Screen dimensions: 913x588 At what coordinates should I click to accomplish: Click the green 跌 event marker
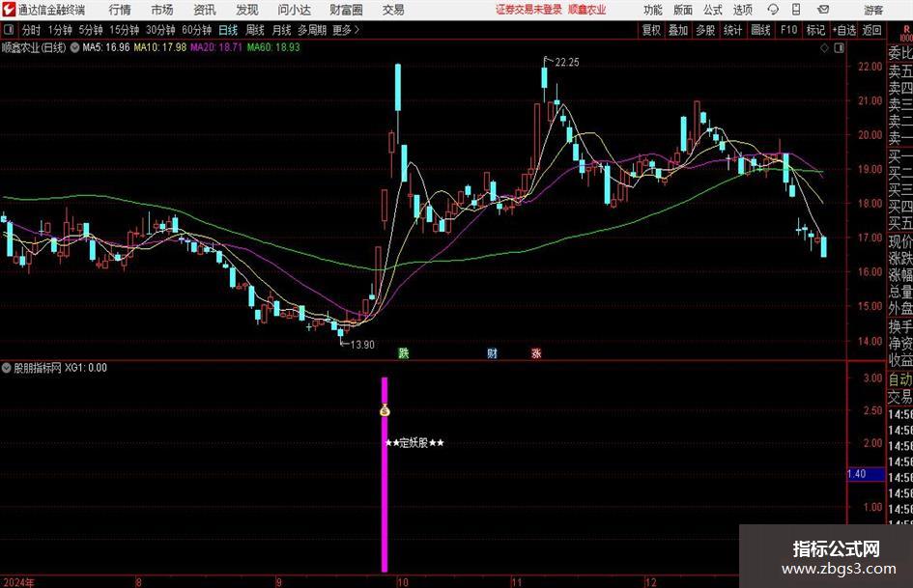point(404,352)
